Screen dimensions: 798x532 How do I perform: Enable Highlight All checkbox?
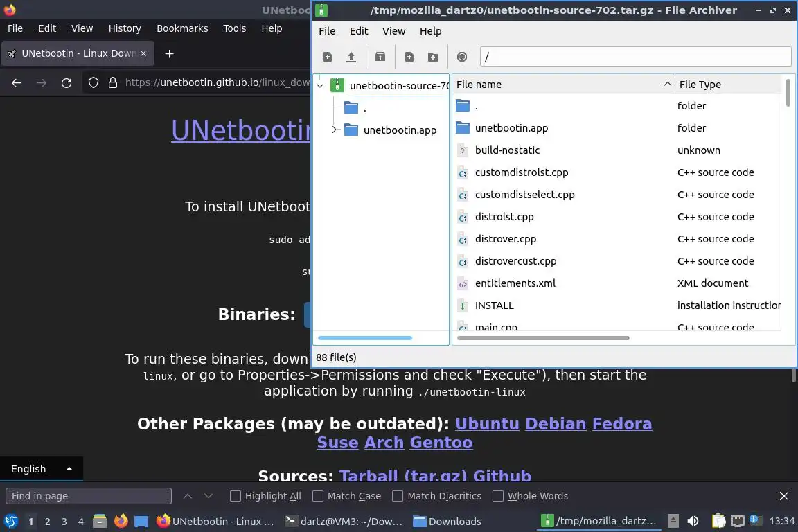[235, 496]
